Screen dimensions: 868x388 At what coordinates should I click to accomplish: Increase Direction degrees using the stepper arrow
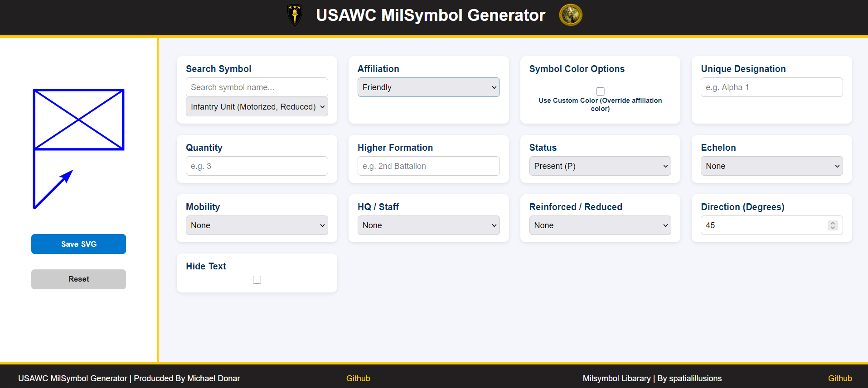coord(833,222)
